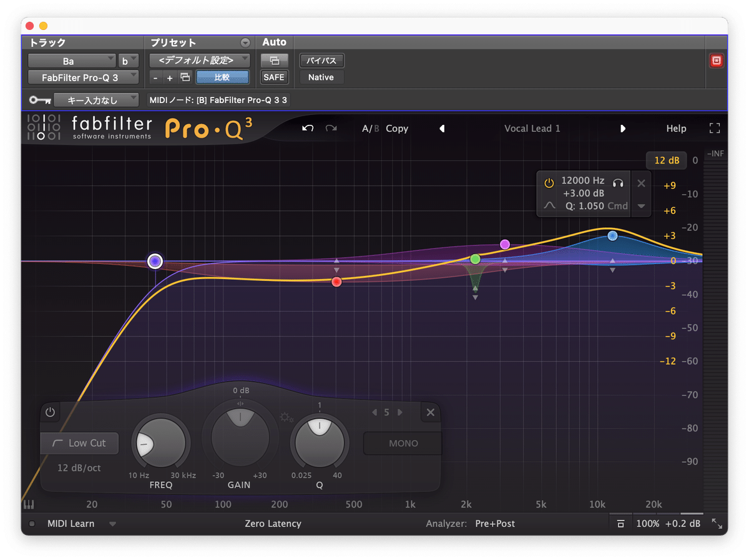Toggle the 比較 compare button

[x=222, y=77]
